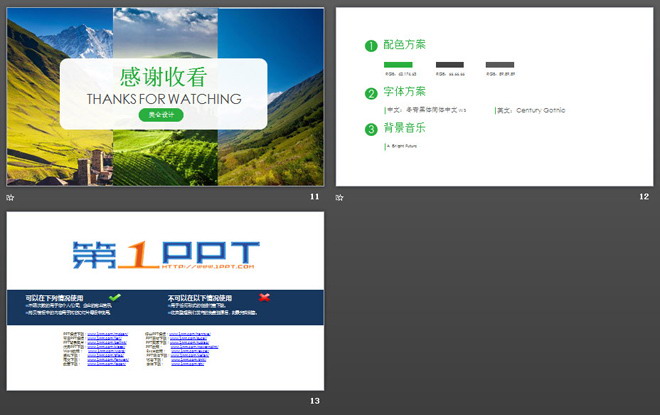Click the green circle numbered 1
This screenshot has width=660, height=415.
point(371,45)
